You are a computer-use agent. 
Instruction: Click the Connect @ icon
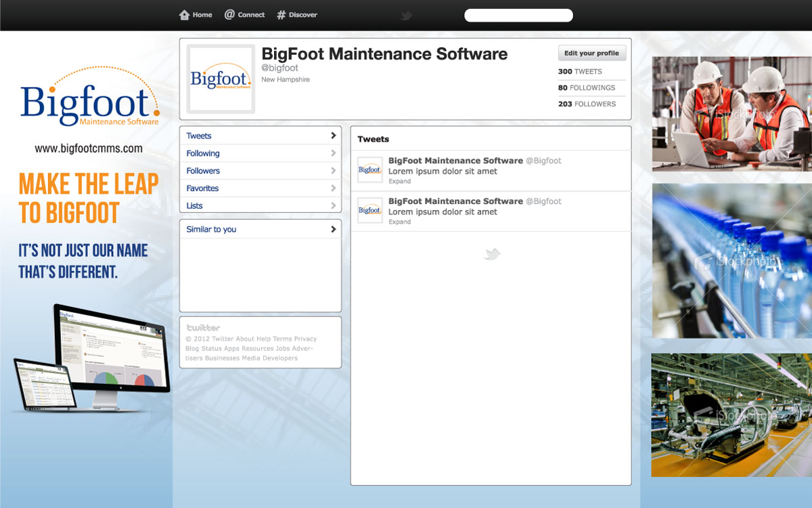coord(229,14)
